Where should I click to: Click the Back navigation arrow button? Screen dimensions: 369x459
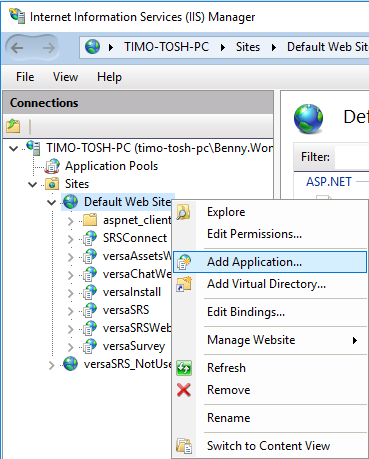[x=17, y=48]
